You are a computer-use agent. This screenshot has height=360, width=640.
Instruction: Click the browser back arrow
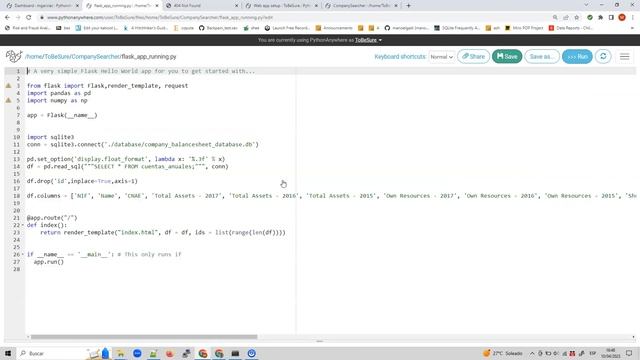(x=7, y=18)
